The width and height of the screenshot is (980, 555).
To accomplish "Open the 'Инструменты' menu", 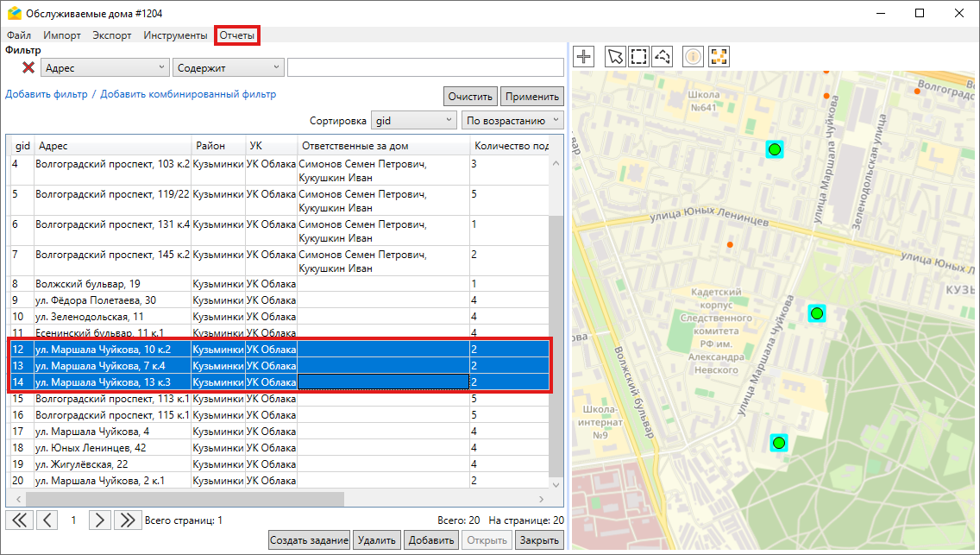I will [175, 35].
